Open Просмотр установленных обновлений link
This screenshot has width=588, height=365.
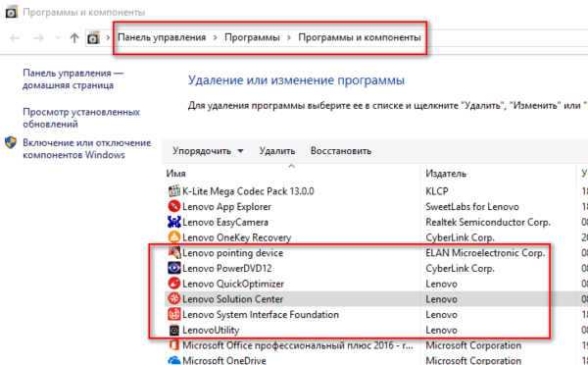[x=81, y=118]
